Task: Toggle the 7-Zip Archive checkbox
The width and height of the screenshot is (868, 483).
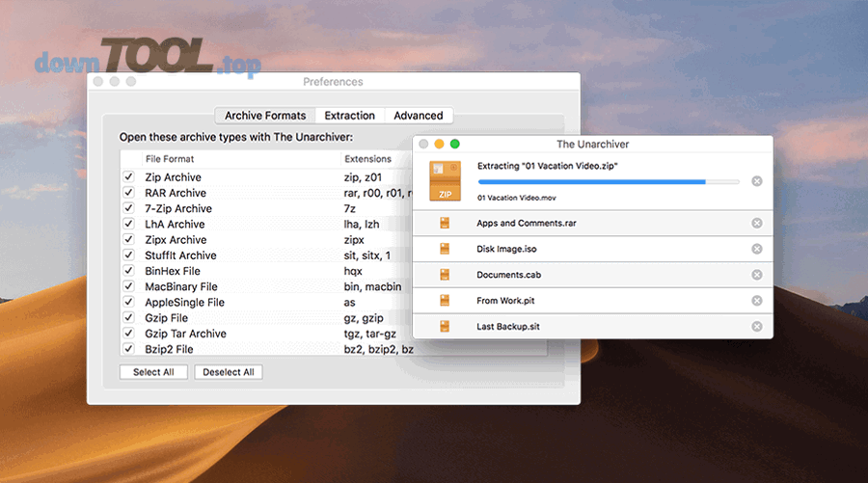Action: 128,208
